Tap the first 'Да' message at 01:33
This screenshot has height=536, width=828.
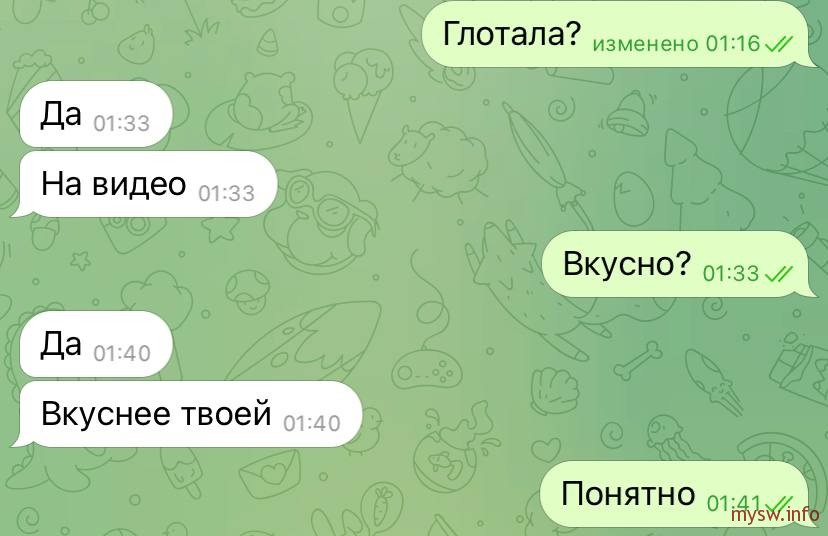[x=96, y=114]
